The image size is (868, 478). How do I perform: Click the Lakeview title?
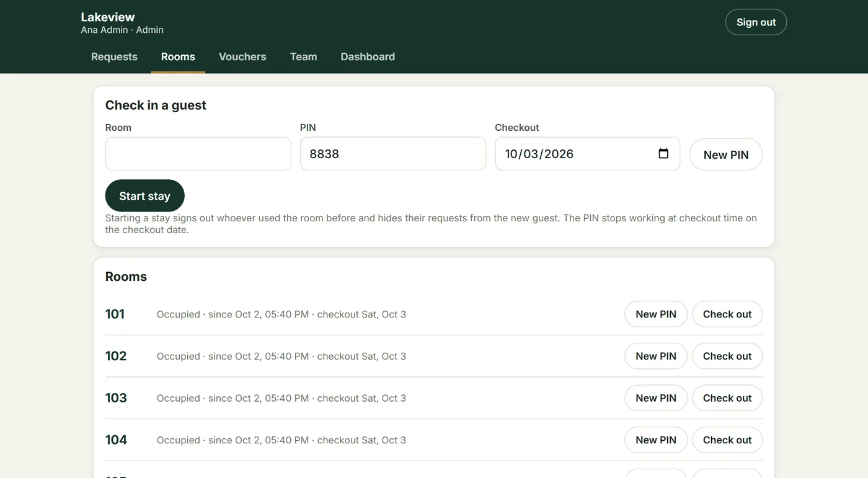pyautogui.click(x=108, y=17)
